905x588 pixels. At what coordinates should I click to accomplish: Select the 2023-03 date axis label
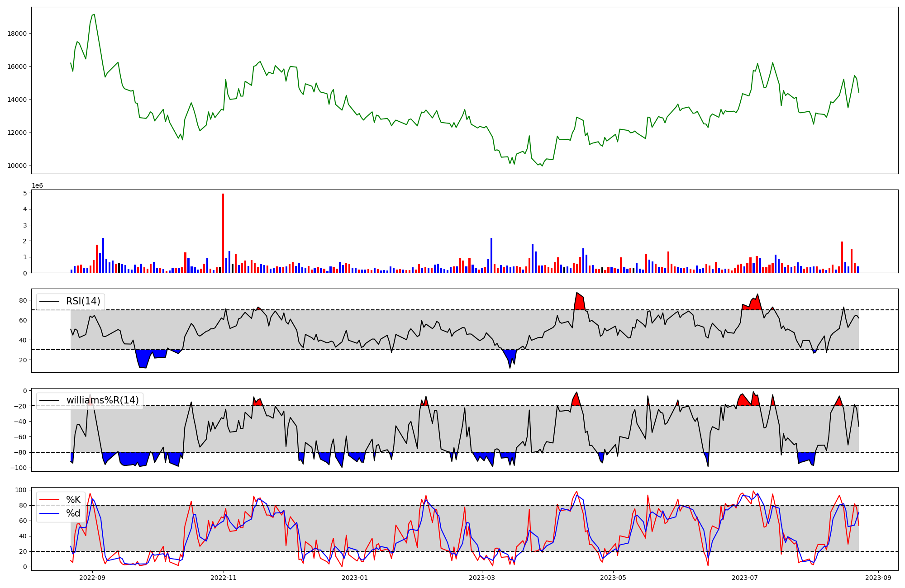pyautogui.click(x=482, y=577)
